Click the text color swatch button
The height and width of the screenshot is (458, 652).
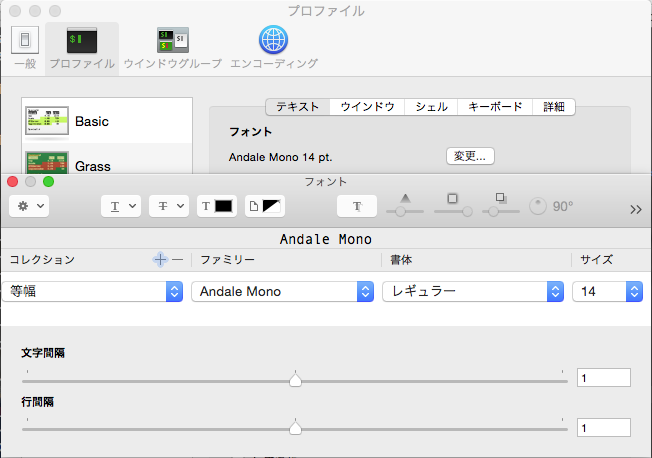point(217,206)
